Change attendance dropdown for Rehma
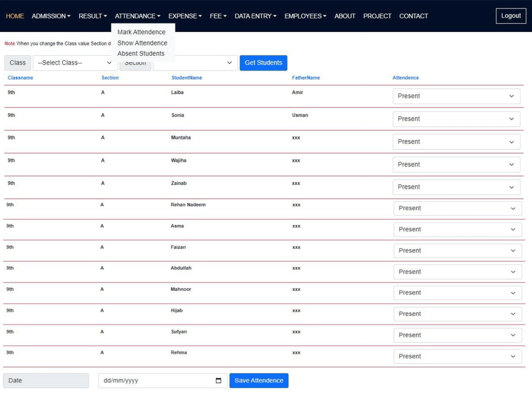Image resolution: width=532 pixels, height=399 pixels. click(458, 356)
